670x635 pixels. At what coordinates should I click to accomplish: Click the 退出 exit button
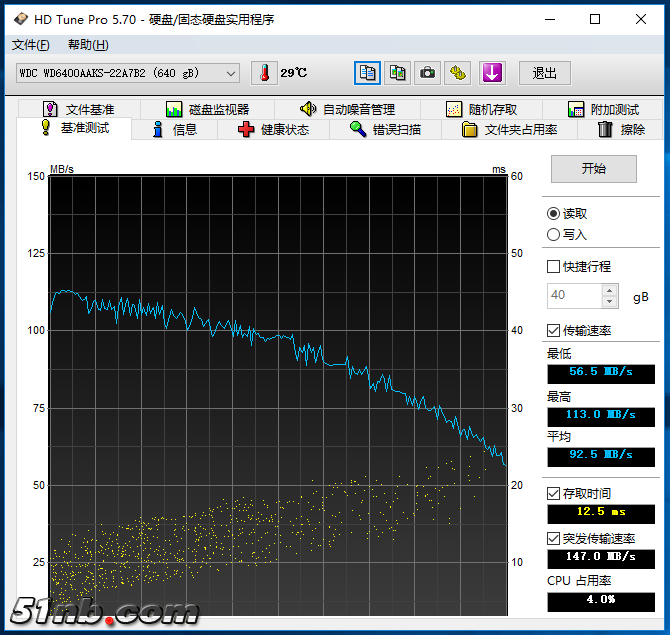545,73
